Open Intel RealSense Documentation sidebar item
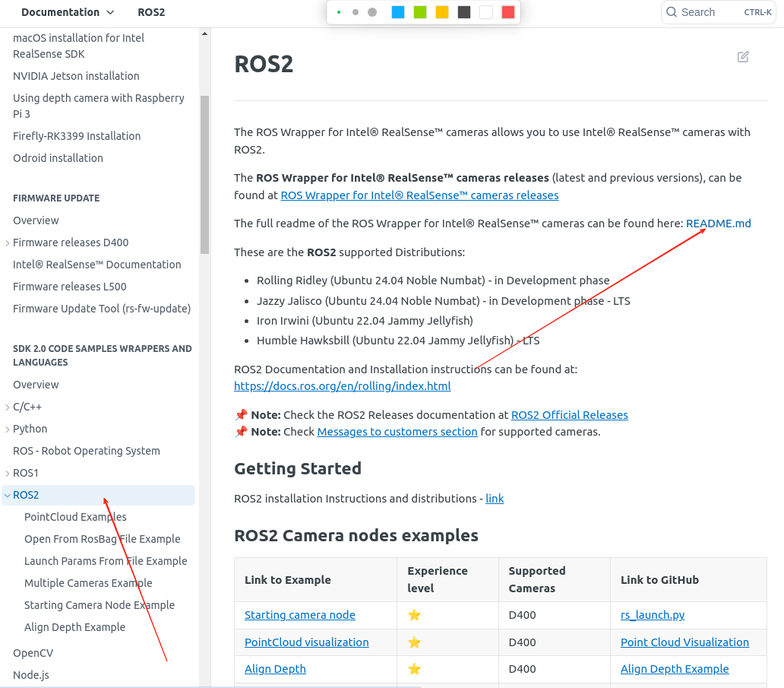The width and height of the screenshot is (784, 688). pyautogui.click(x=97, y=265)
